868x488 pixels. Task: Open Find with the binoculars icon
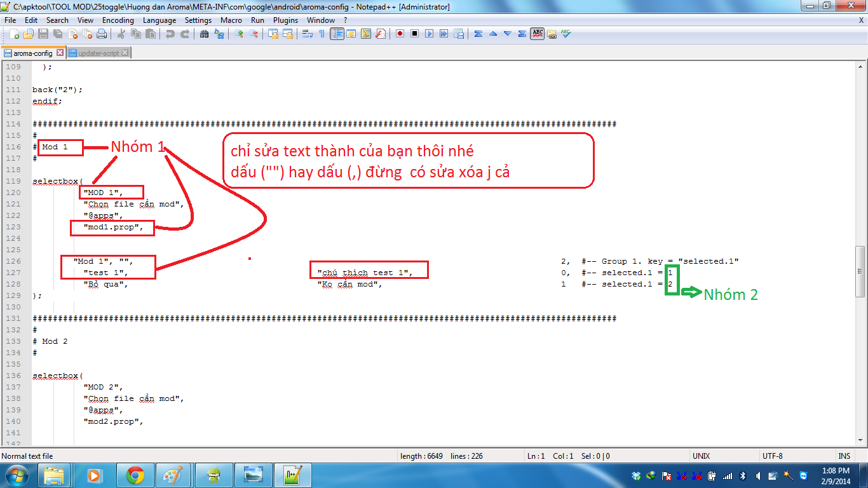[204, 34]
